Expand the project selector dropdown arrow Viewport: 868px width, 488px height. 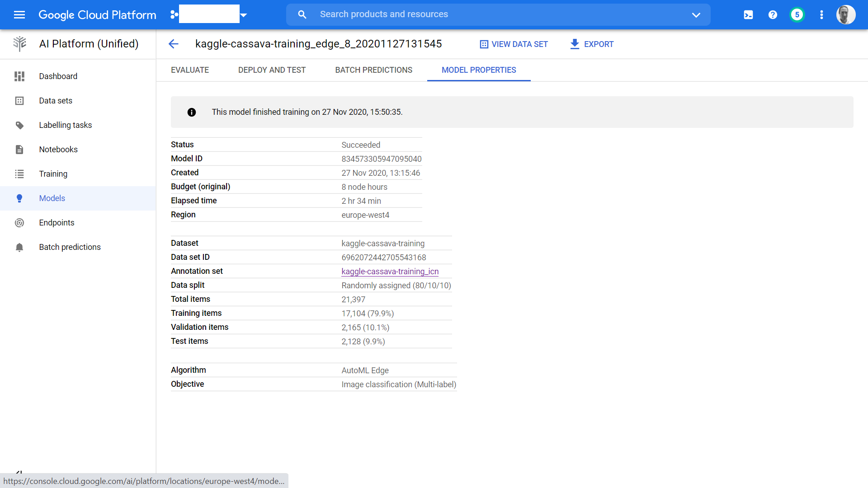coord(244,15)
